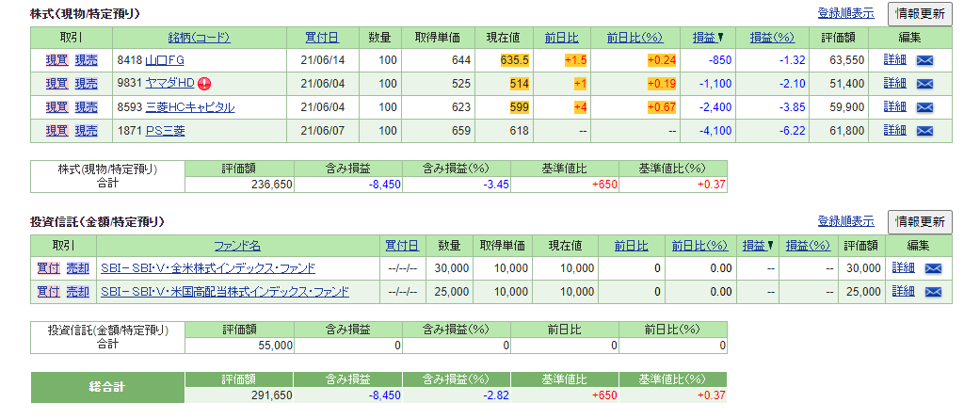The width and height of the screenshot is (980, 419).
Task: Click 現買 for 8593 三菱HCキャピタル
Action: pyautogui.click(x=56, y=107)
